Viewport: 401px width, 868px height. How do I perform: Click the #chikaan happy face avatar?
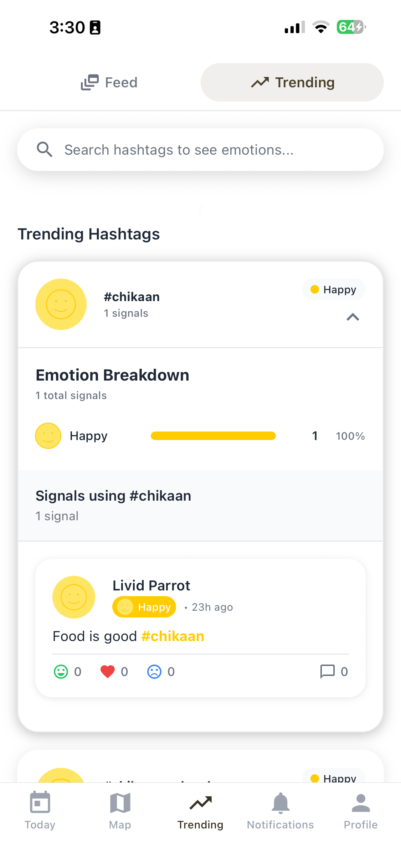(61, 304)
